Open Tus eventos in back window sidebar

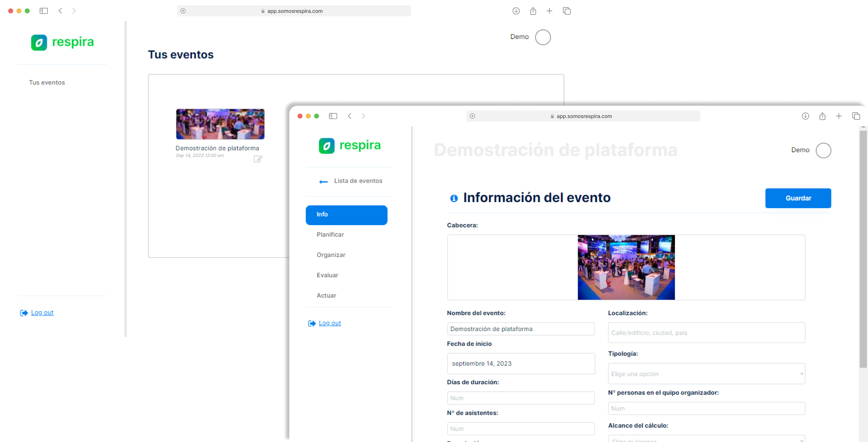click(x=47, y=82)
